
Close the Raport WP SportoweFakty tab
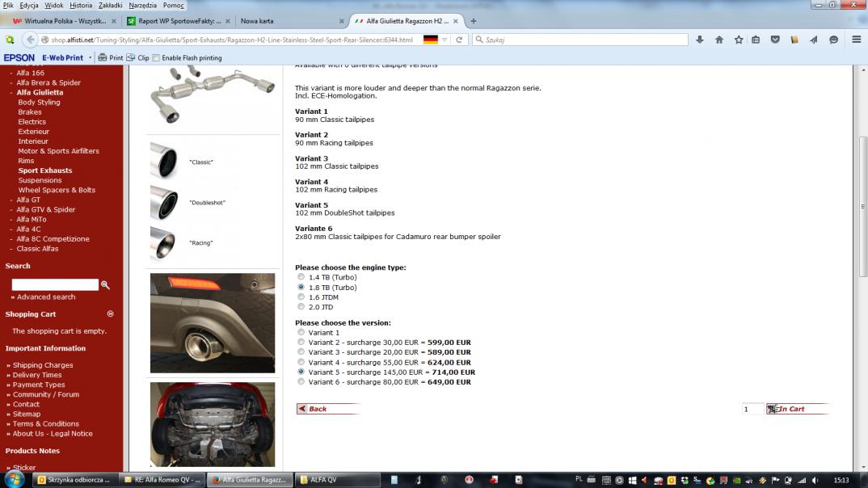click(x=228, y=21)
